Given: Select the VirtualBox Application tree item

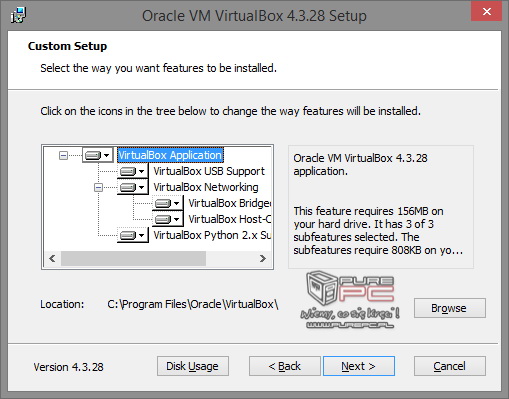Looking at the screenshot, I should 170,155.
